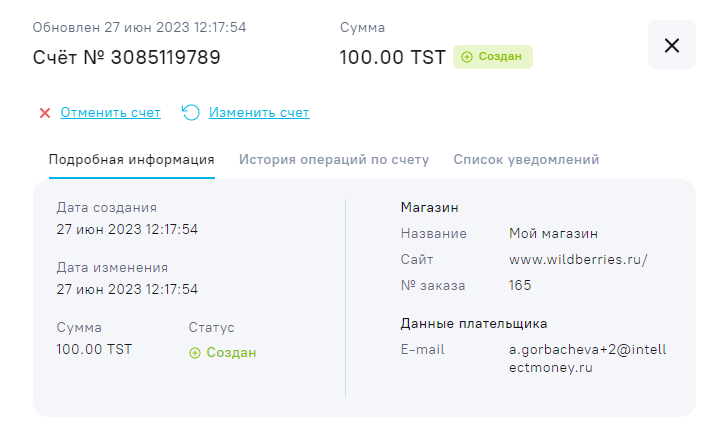
Task: Click the invoice number 3085119789 heading
Action: [x=127, y=57]
